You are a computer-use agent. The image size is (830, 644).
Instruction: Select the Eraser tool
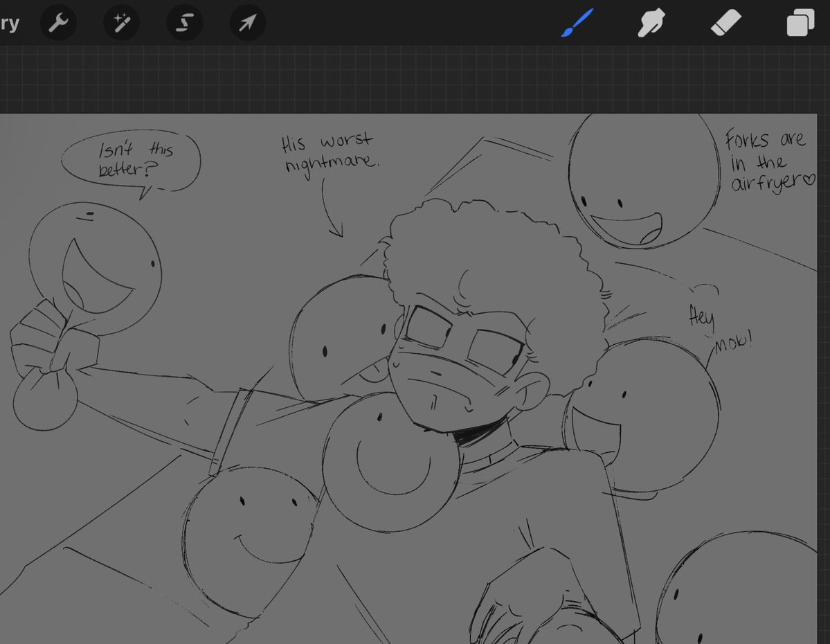[x=725, y=23]
